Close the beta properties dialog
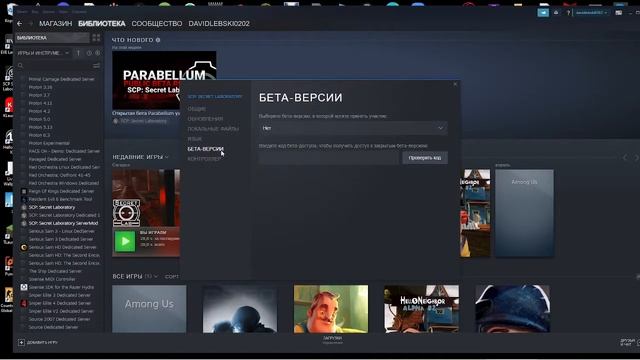The height and width of the screenshot is (360, 640). [x=455, y=84]
